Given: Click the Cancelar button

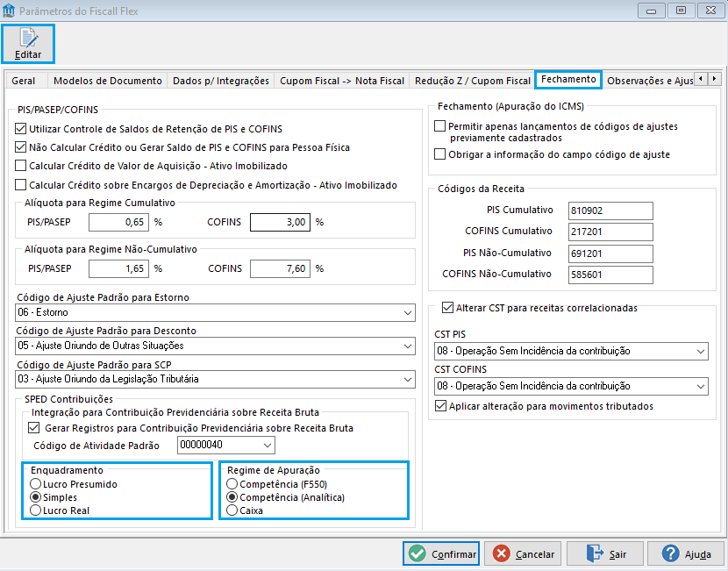Looking at the screenshot, I should [x=523, y=553].
